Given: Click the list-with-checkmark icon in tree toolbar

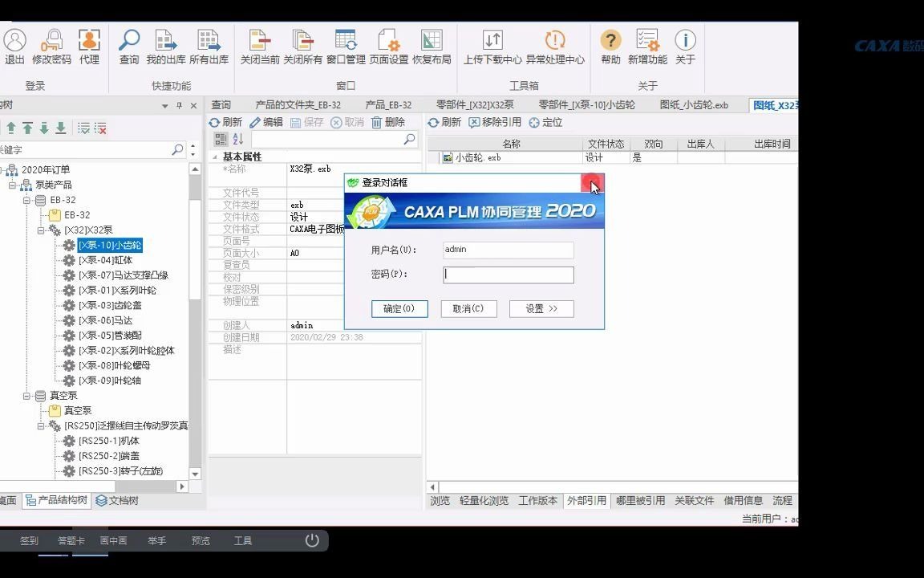Looking at the screenshot, I should coord(83,128).
